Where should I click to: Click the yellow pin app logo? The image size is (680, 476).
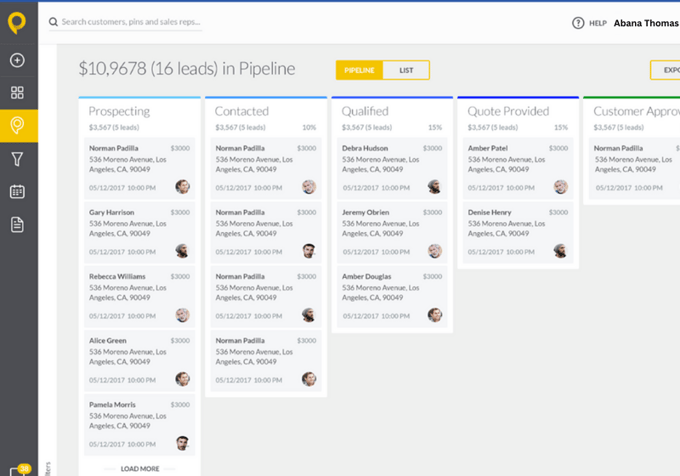coord(17,23)
